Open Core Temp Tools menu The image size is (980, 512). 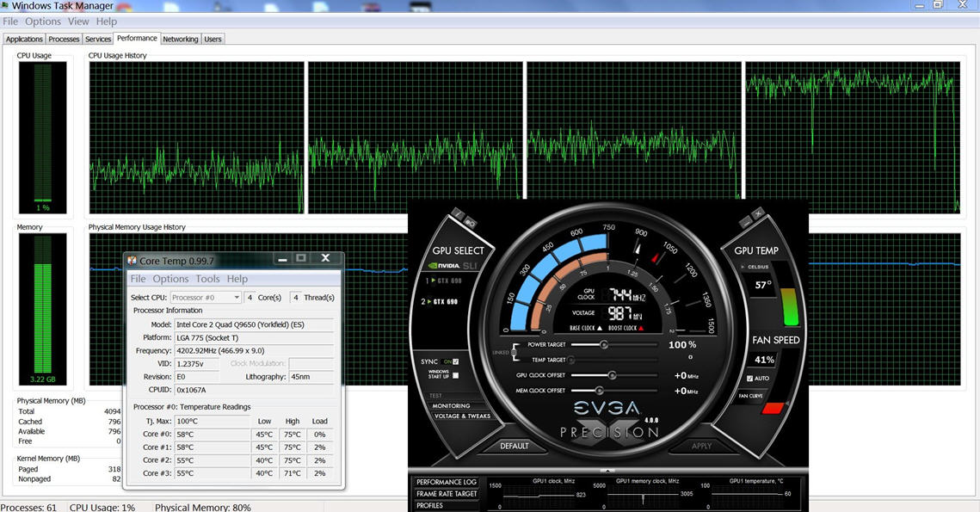207,279
